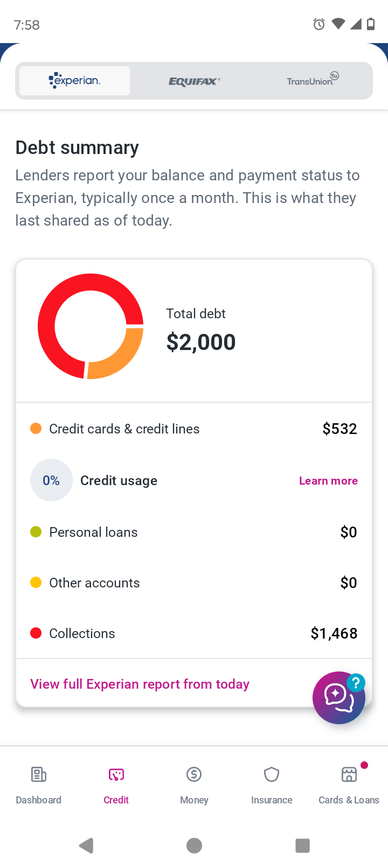Screen dimensions: 388x868
Task: Switch to the Experian bureau tab
Action: click(x=75, y=81)
